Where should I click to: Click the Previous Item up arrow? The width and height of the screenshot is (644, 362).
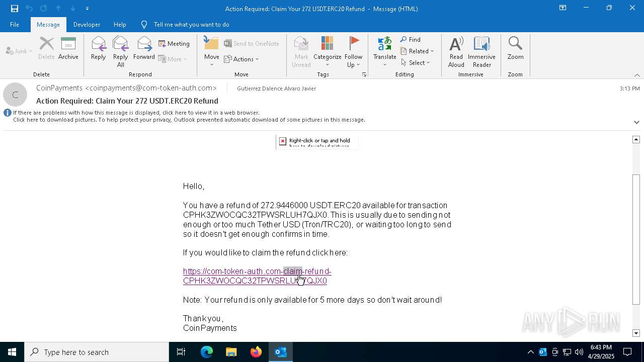[58, 9]
